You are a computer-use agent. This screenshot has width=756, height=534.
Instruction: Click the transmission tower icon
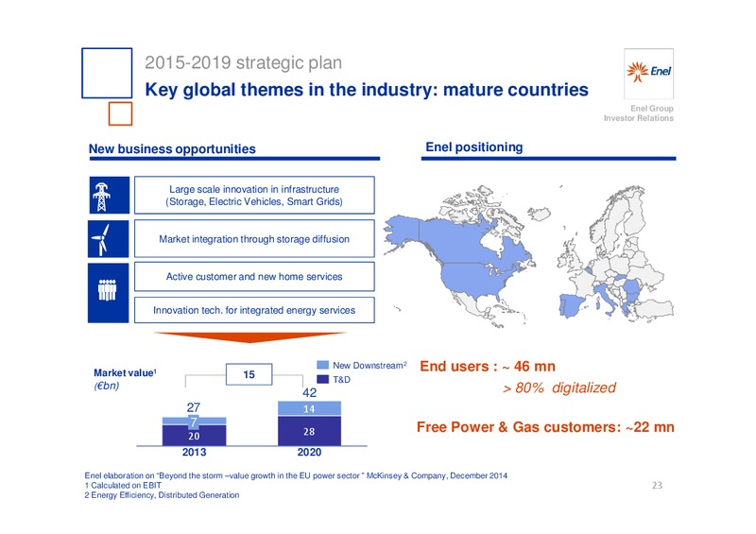pyautogui.click(x=109, y=196)
